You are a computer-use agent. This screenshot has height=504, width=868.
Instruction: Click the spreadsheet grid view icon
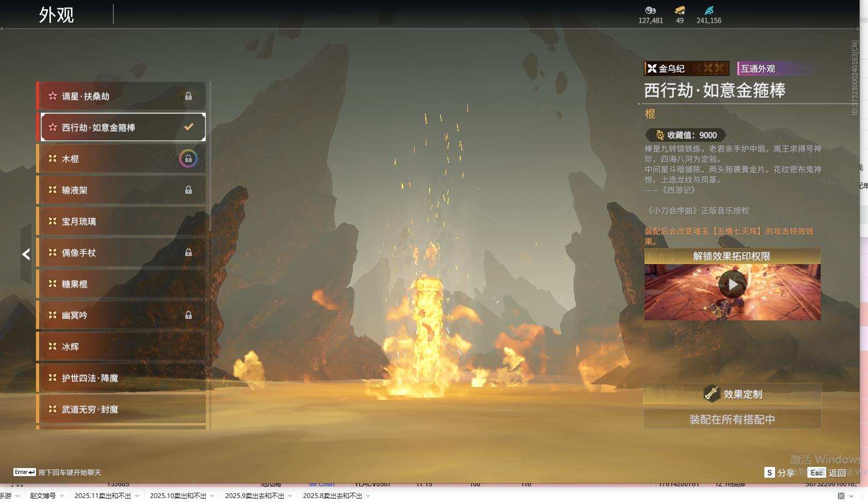[x=841, y=496]
